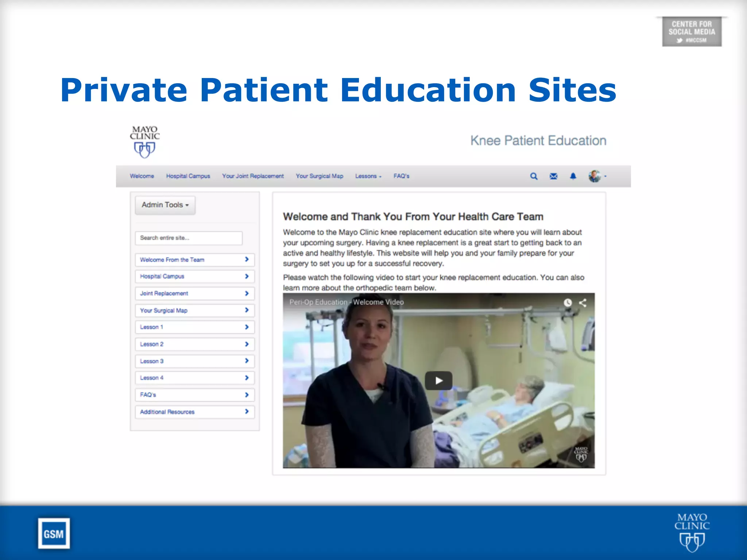Image resolution: width=747 pixels, height=560 pixels.
Task: Open the FAQ's nav item
Action: [x=401, y=176]
